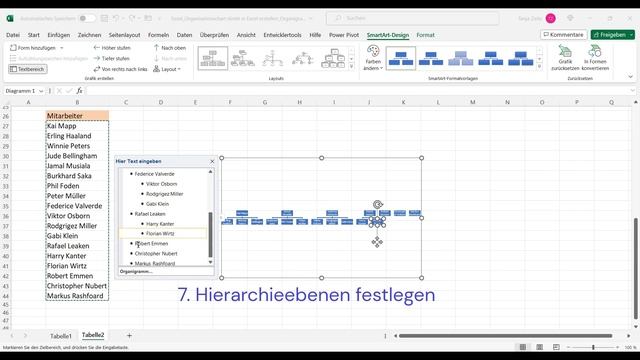Switch to the Format tab
The height and width of the screenshot is (360, 640).
coord(425,35)
